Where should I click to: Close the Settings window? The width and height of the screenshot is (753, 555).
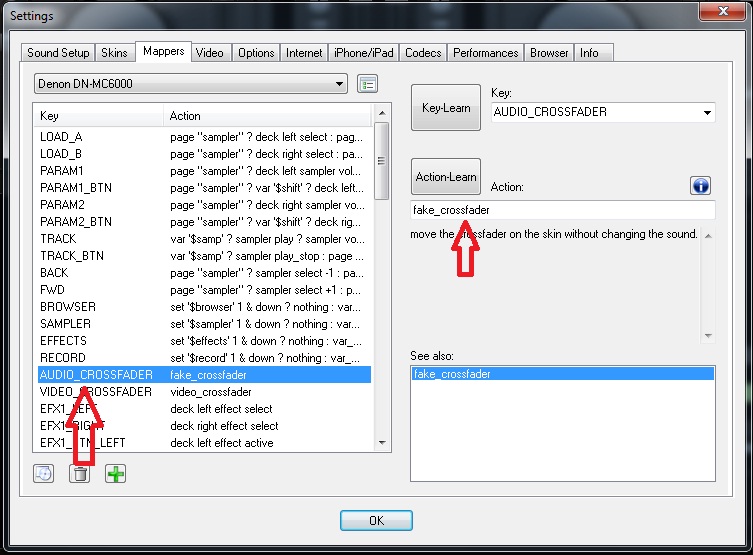pos(722,11)
